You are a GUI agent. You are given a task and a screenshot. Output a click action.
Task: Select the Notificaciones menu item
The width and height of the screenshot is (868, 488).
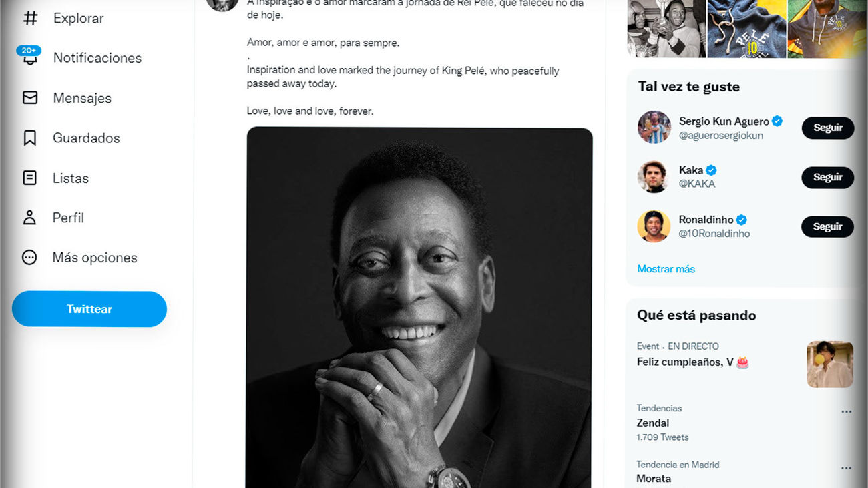tap(97, 58)
